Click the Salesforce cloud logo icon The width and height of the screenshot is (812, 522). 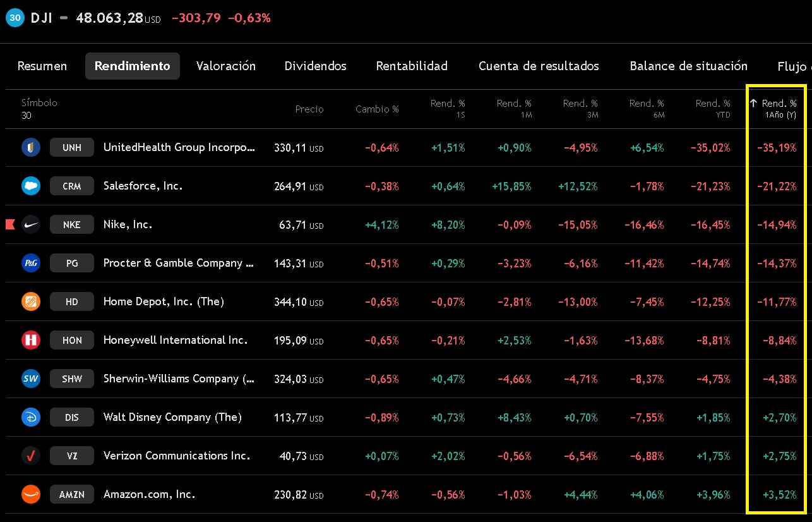pyautogui.click(x=31, y=186)
